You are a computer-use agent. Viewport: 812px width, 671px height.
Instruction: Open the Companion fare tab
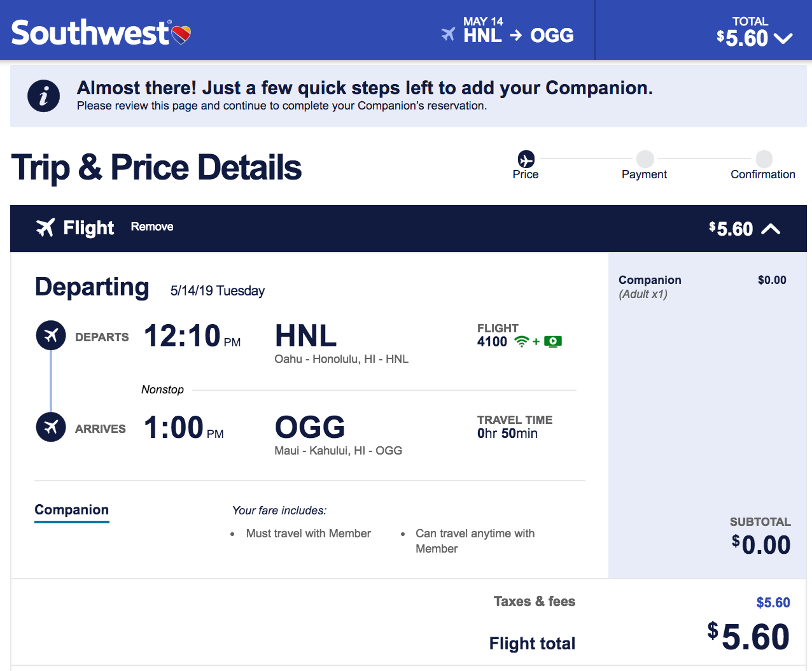[x=72, y=511]
